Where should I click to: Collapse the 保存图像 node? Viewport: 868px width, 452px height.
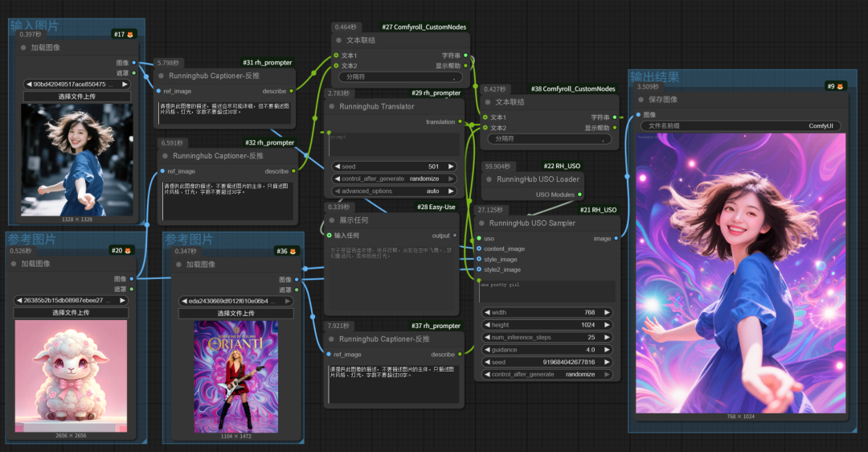pyautogui.click(x=641, y=100)
